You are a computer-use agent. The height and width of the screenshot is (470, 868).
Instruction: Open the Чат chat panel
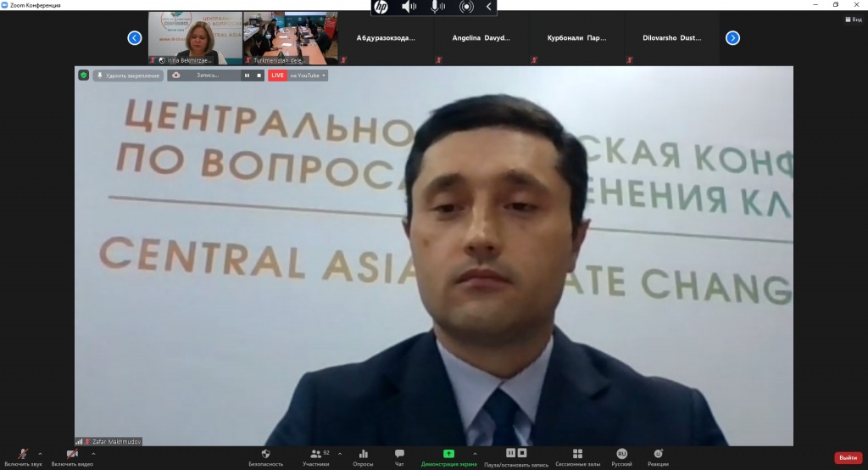coord(399,455)
